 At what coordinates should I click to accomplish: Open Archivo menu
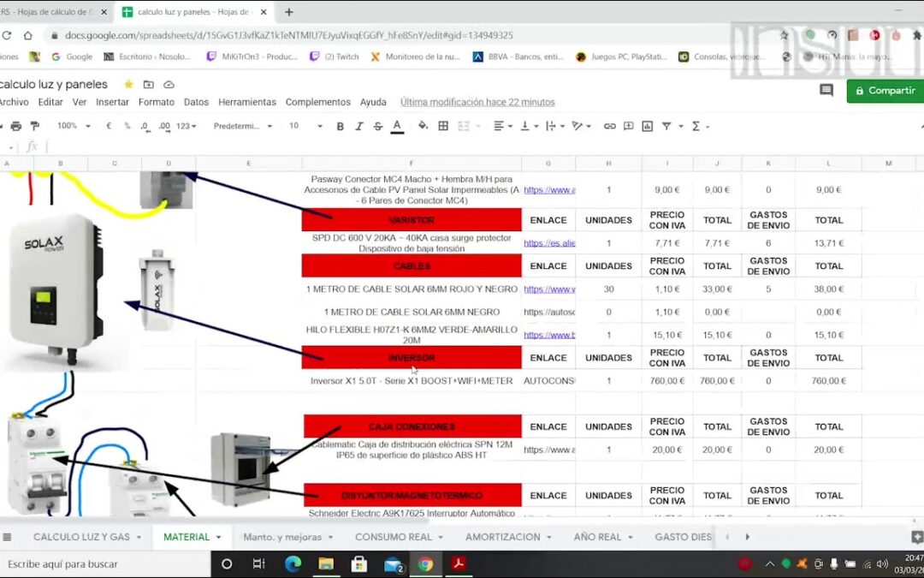click(x=15, y=102)
